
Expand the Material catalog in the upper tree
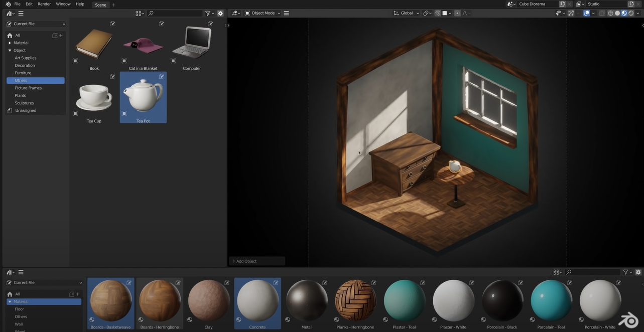(10, 43)
